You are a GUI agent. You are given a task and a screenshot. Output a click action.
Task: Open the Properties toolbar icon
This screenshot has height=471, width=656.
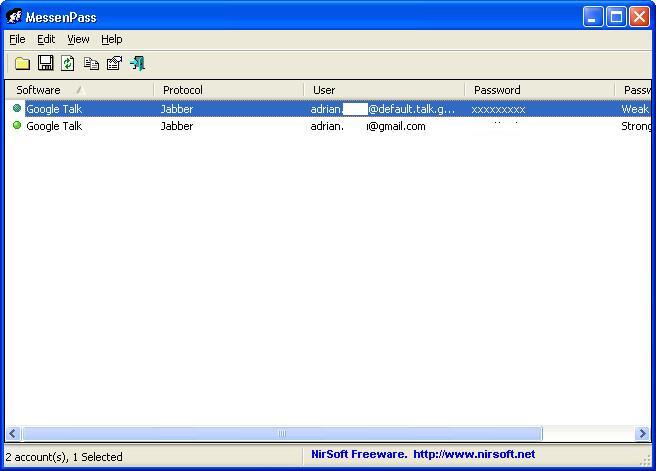pyautogui.click(x=114, y=64)
